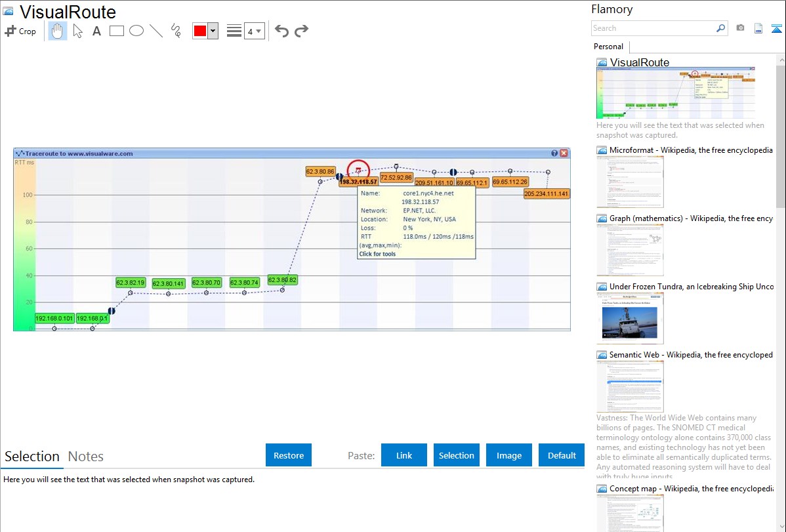Click the 72.52.92.86 hop label
Image resolution: width=786 pixels, height=532 pixels.
click(x=396, y=178)
